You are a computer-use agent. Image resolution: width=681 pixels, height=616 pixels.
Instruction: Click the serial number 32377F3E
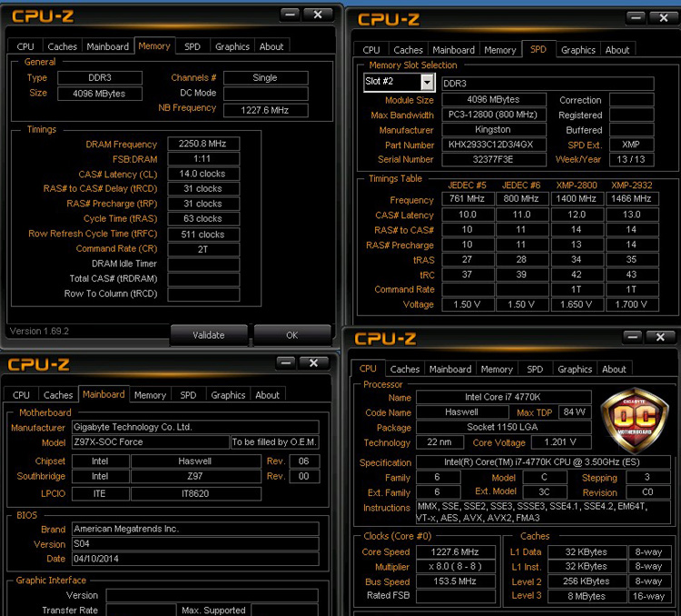click(x=494, y=160)
